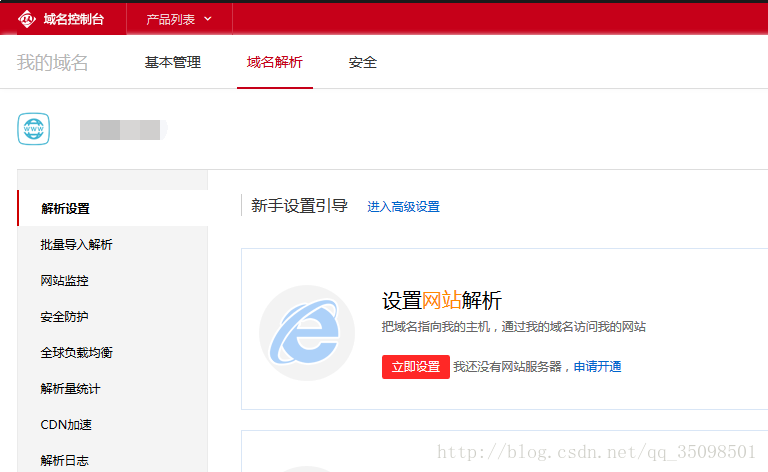Click the 我的域名 heading
This screenshot has width=768, height=472.
(52, 63)
